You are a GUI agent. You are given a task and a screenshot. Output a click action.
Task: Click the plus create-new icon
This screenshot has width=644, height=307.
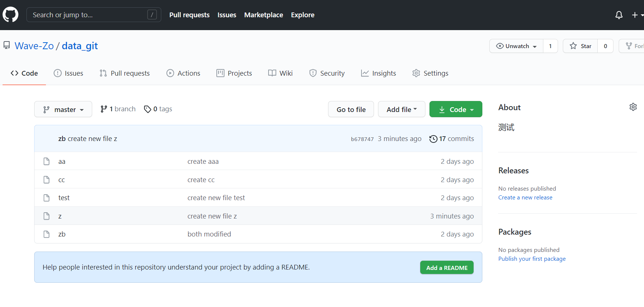[635, 15]
